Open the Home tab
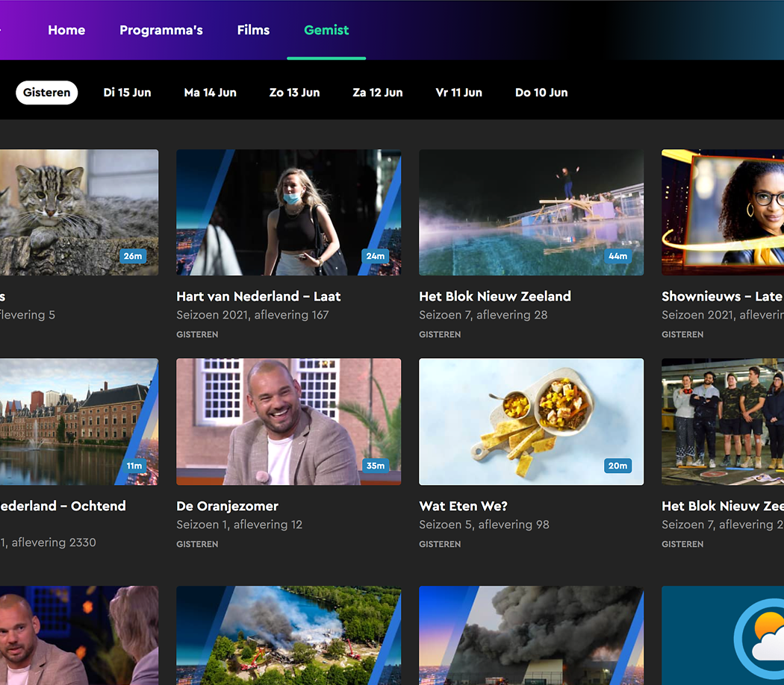The height and width of the screenshot is (685, 784). [x=66, y=30]
